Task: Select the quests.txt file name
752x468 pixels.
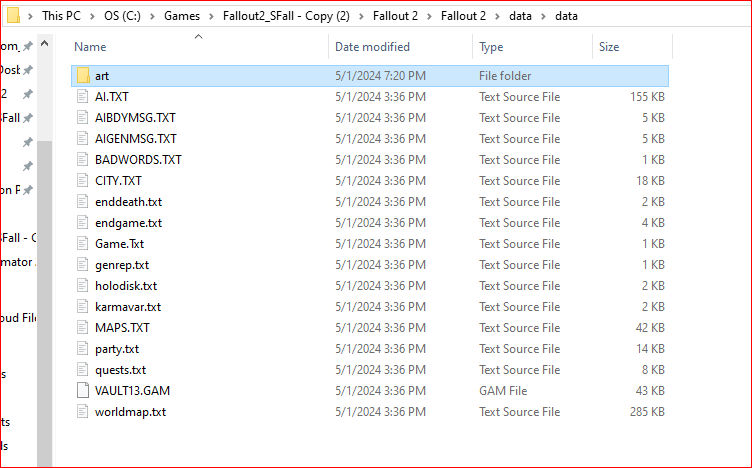Action: pos(120,370)
